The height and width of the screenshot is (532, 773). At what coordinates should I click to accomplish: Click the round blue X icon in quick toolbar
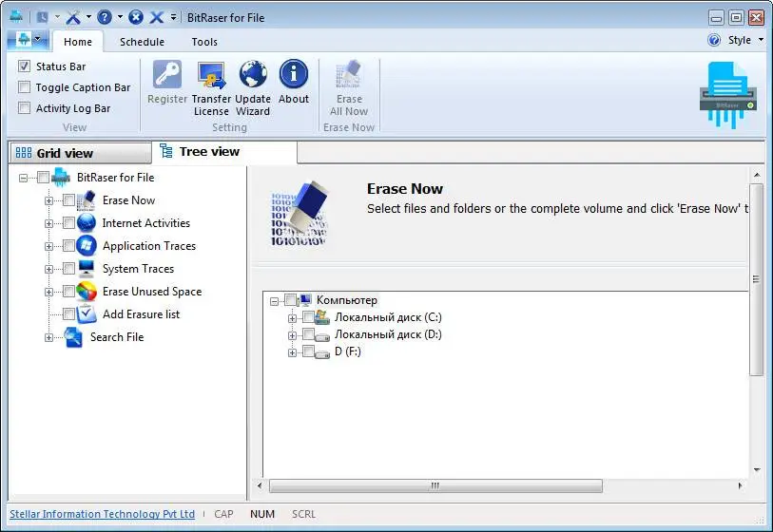tap(136, 17)
